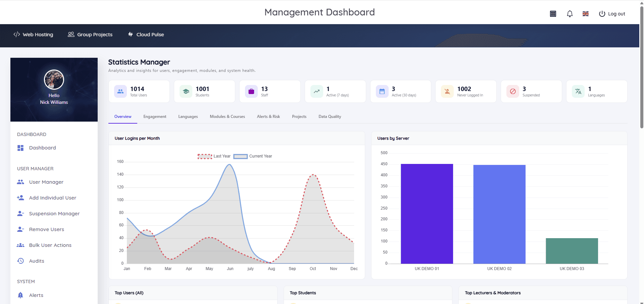Click the Group Projects people icon
Image resolution: width=644 pixels, height=304 pixels.
click(x=71, y=34)
